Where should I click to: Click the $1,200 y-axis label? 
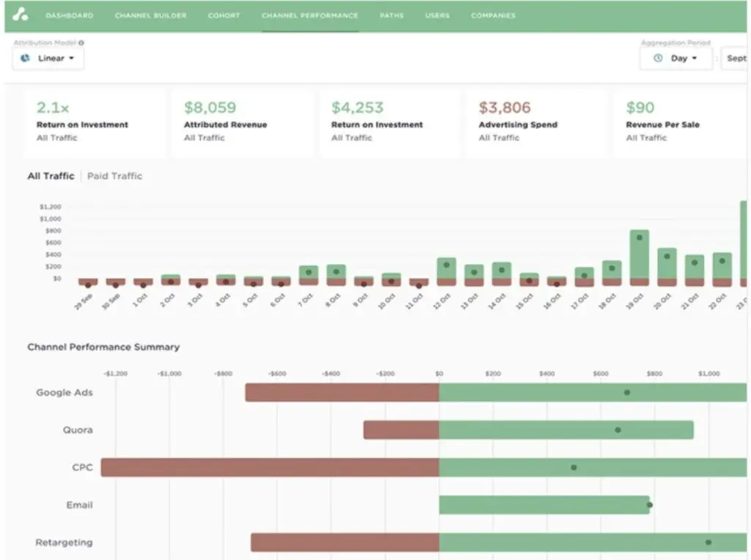click(51, 207)
